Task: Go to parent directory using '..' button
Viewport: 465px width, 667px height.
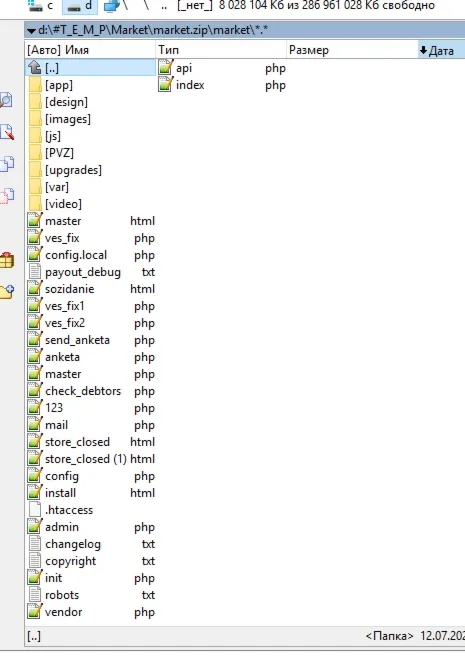Action: click(164, 6)
